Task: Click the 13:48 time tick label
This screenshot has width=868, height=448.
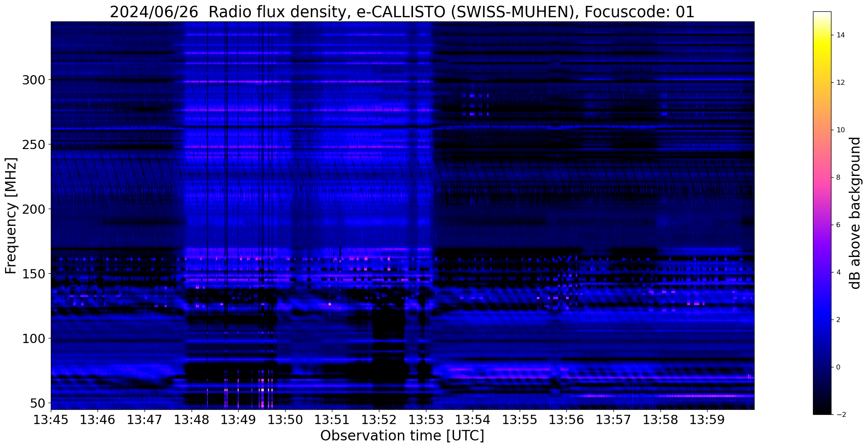Action: point(192,419)
